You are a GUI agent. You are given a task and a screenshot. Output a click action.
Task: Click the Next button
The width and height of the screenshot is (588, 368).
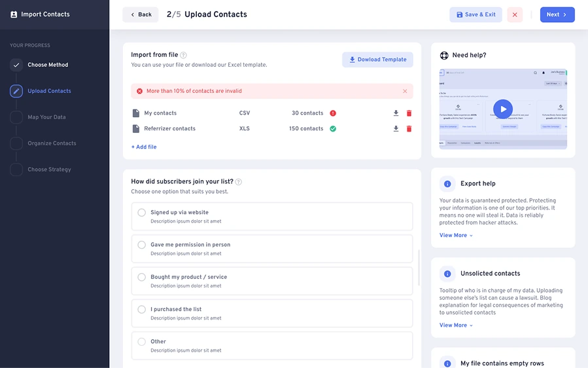[x=557, y=14]
